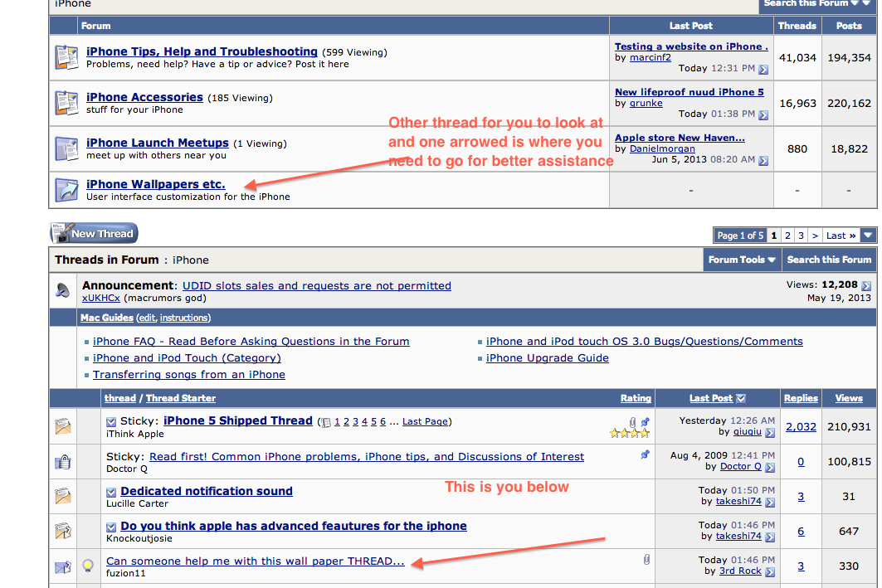The image size is (882, 588).
Task: Go to last post arrow in Dedicated notification sound row
Action: (770, 502)
